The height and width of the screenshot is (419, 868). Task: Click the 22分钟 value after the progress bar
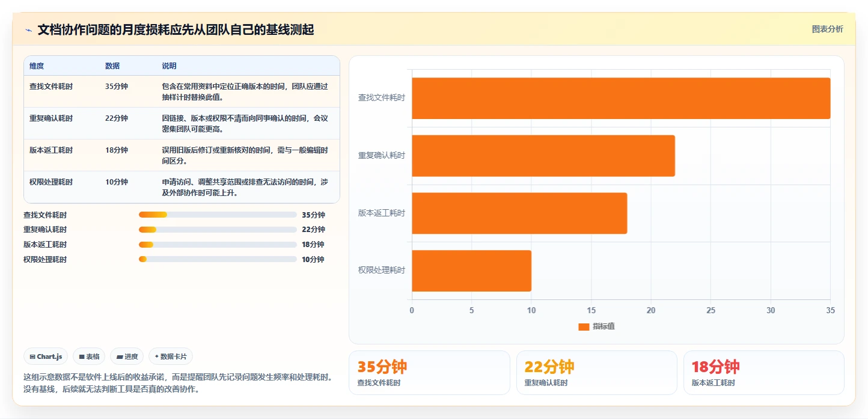pyautogui.click(x=313, y=230)
